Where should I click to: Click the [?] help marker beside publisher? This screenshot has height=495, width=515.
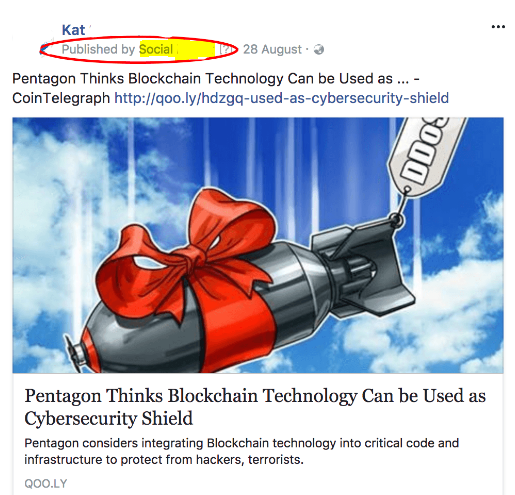225,49
